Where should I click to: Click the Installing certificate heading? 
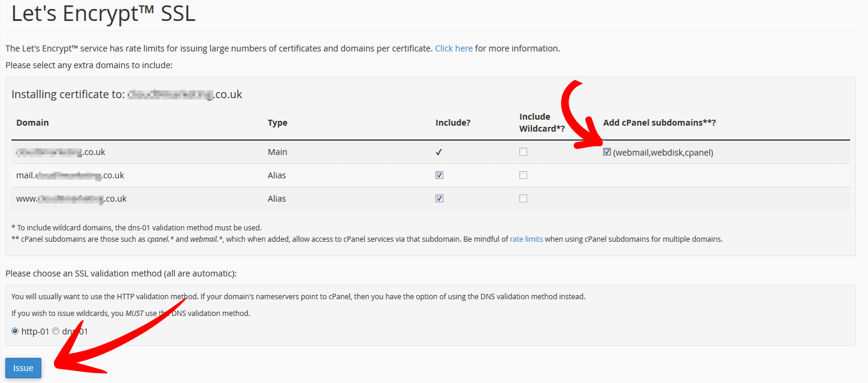tap(126, 94)
